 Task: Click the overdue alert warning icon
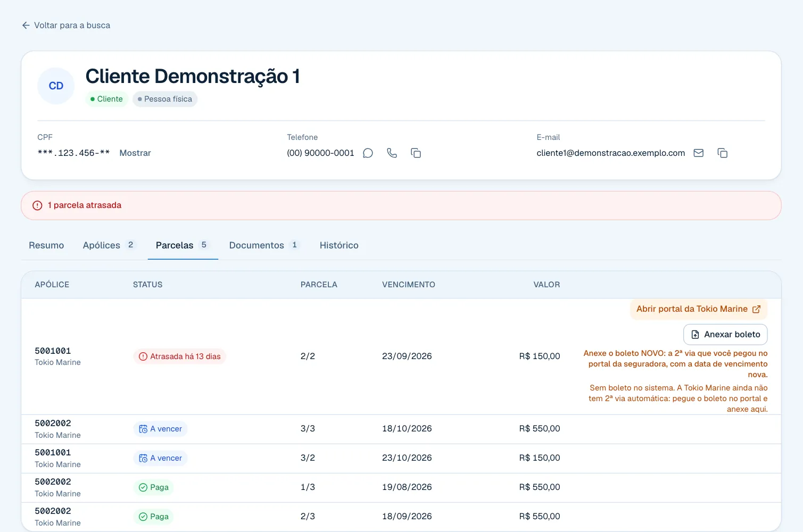click(37, 205)
